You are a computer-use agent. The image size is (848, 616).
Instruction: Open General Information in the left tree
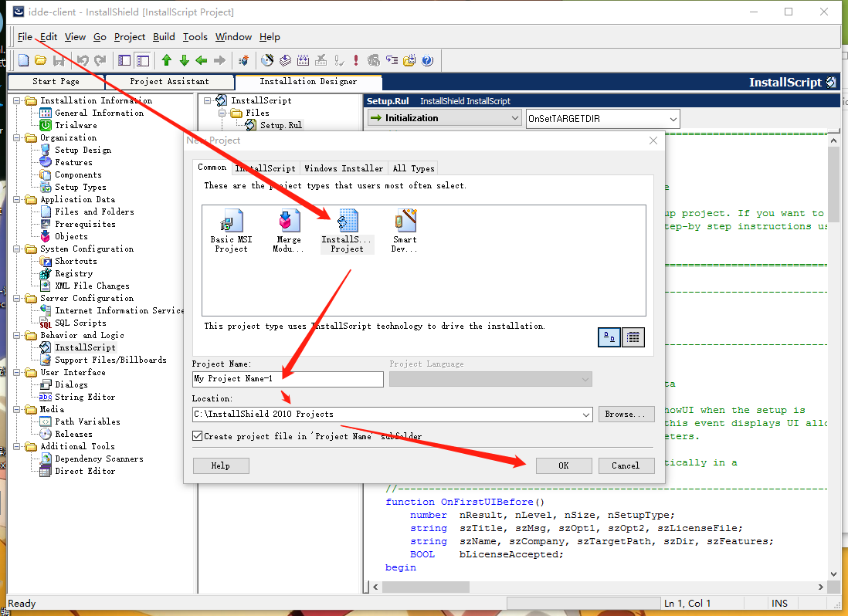click(x=100, y=113)
